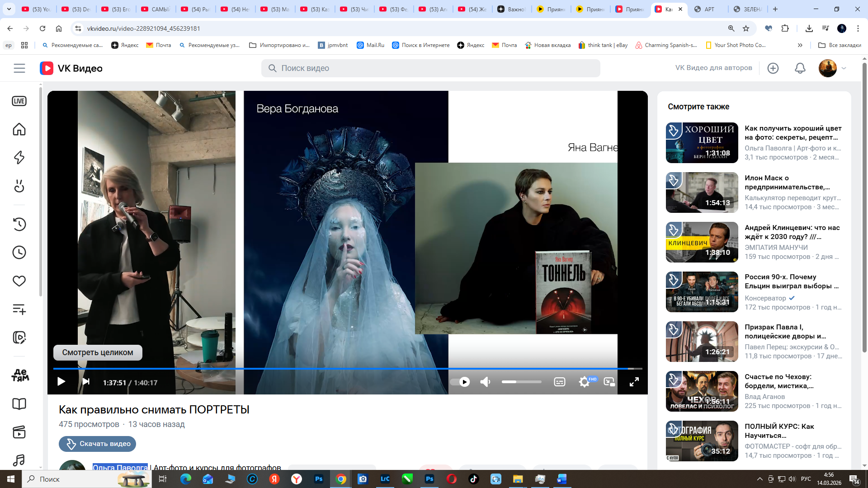Enter fullscreen mode in the video player
This screenshot has width=868, height=488.
tap(634, 382)
